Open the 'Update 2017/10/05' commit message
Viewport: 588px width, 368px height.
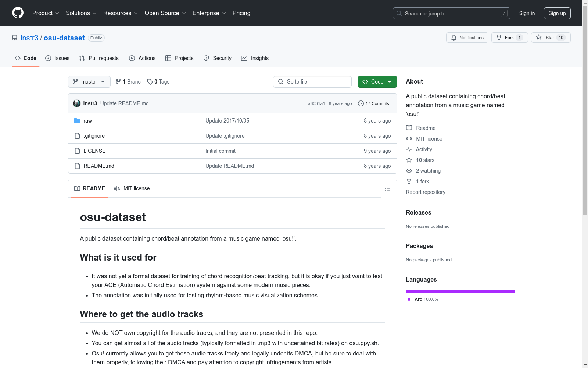pyautogui.click(x=227, y=121)
